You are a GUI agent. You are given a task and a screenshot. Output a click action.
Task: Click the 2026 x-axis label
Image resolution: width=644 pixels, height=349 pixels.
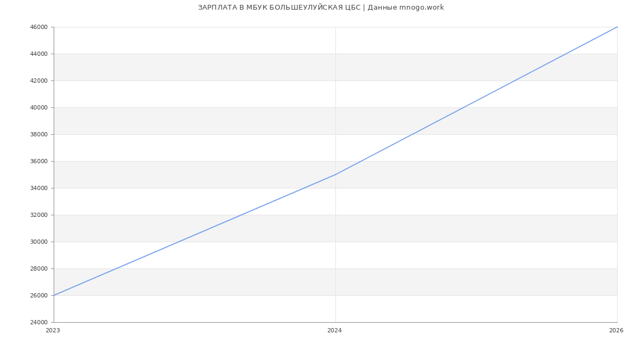pyautogui.click(x=616, y=331)
